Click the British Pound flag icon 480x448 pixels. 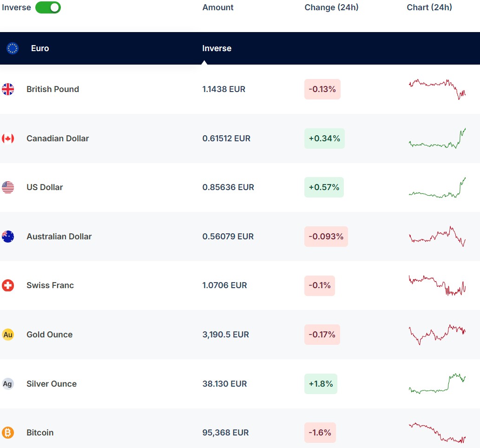tap(8, 89)
